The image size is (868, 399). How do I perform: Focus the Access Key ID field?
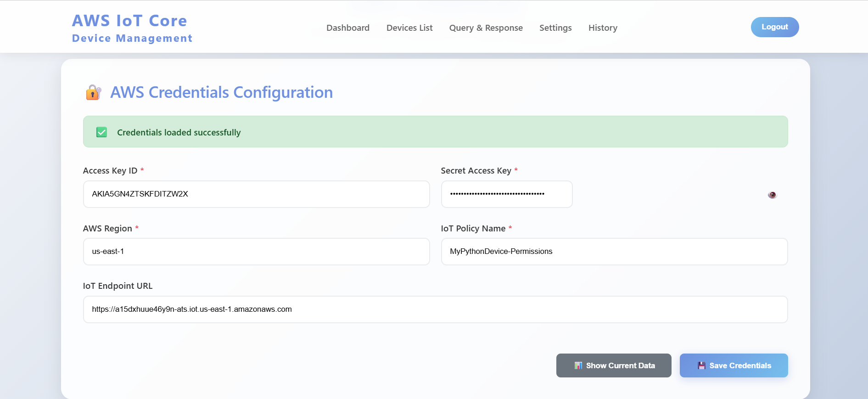256,194
